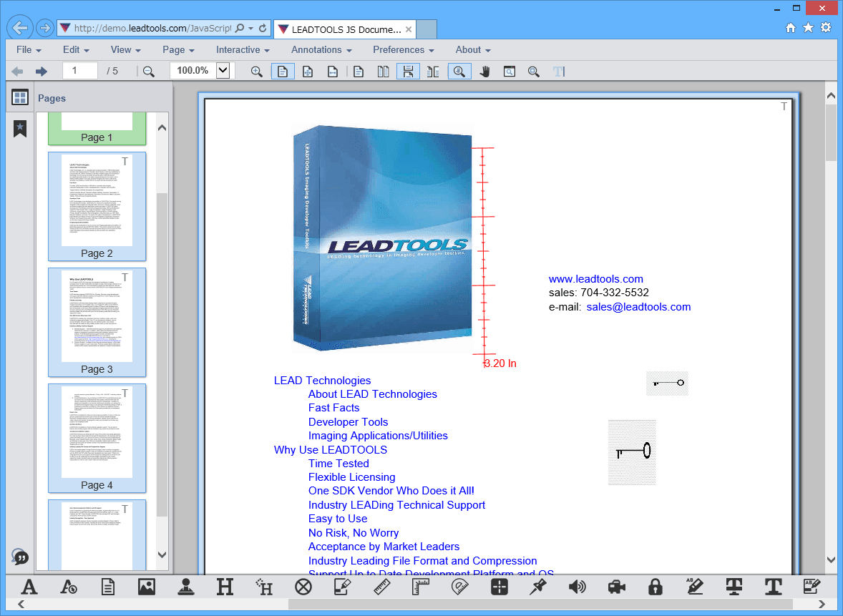
Task: Click the sales@leadtools.com email link
Action: 638,307
